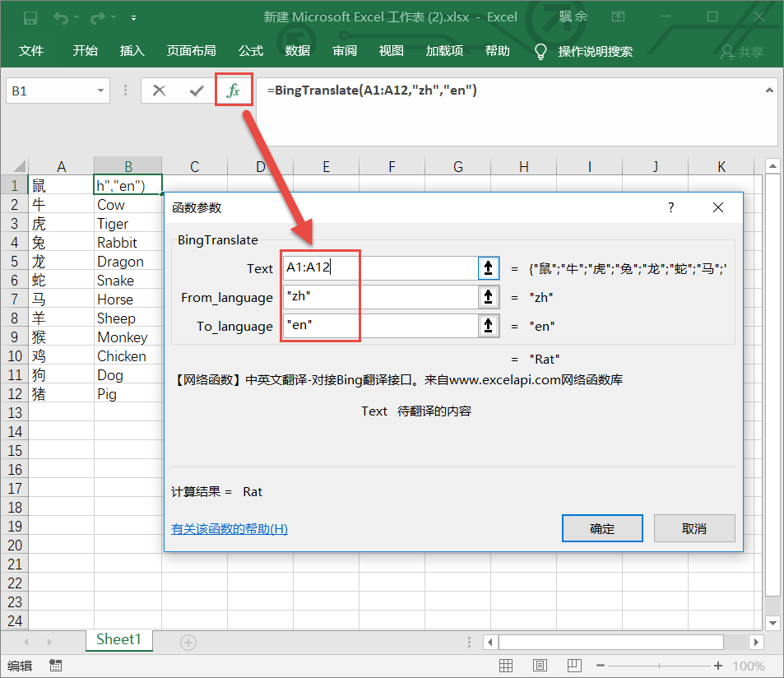Click the range selector icon beside Text field

[489, 268]
